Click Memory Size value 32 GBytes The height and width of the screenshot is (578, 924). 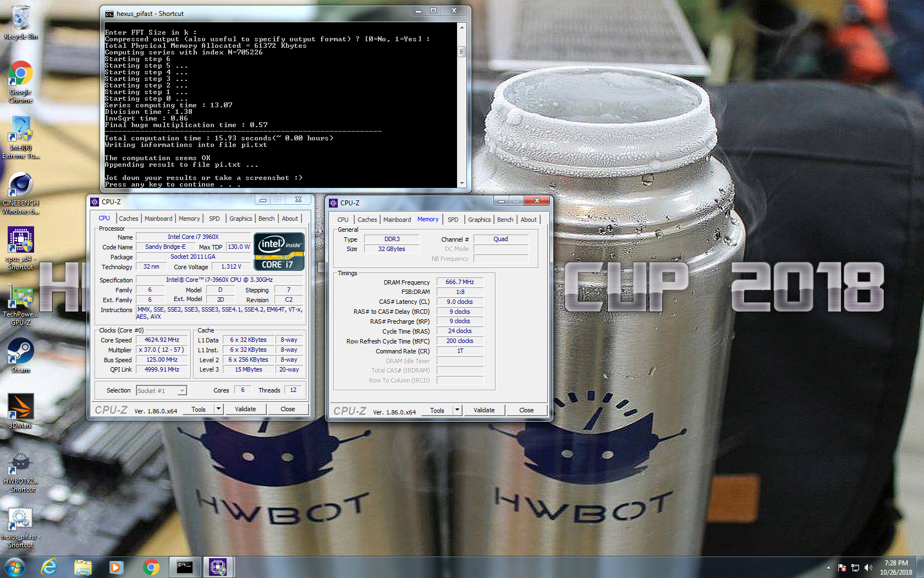coord(392,249)
